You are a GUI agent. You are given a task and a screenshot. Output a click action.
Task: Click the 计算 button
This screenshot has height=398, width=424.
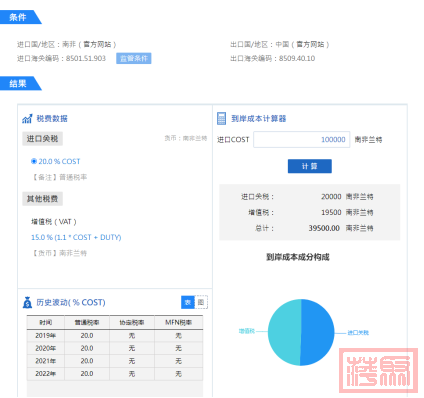(310, 166)
